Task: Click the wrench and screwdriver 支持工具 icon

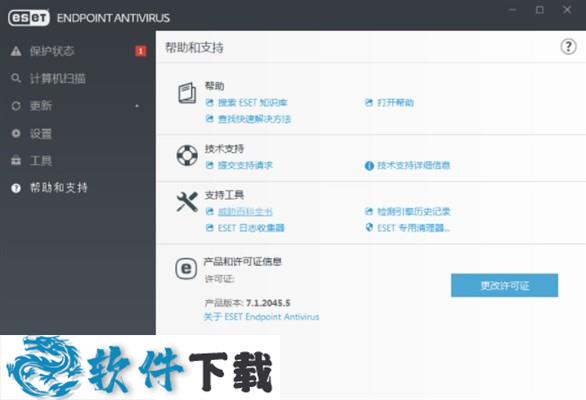Action: pyautogui.click(x=187, y=202)
